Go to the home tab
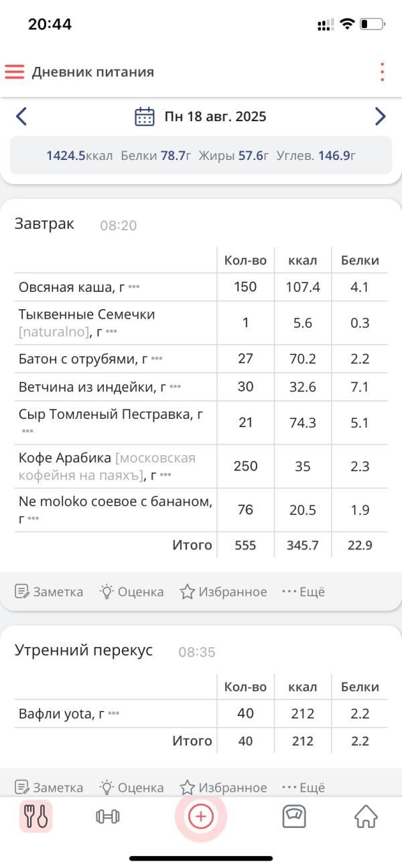The height and width of the screenshot is (868, 402). click(x=366, y=816)
